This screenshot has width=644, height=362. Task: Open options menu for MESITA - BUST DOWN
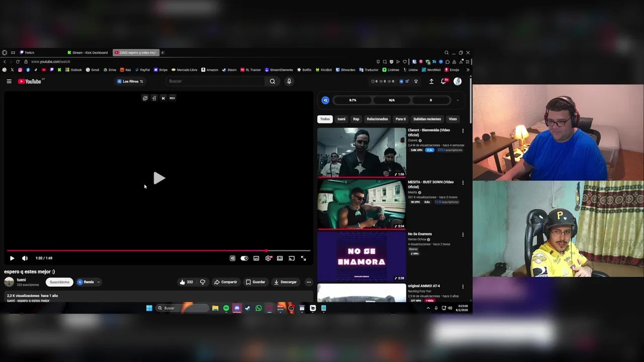tap(463, 183)
